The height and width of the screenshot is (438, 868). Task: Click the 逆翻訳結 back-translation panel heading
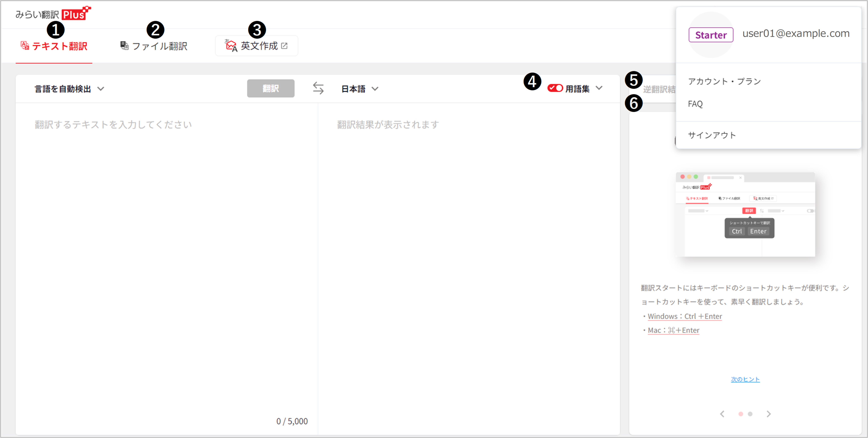coord(659,89)
